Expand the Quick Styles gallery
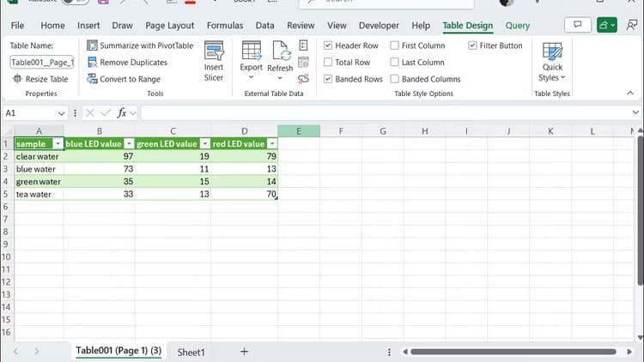The width and height of the screenshot is (644, 362). click(x=552, y=62)
